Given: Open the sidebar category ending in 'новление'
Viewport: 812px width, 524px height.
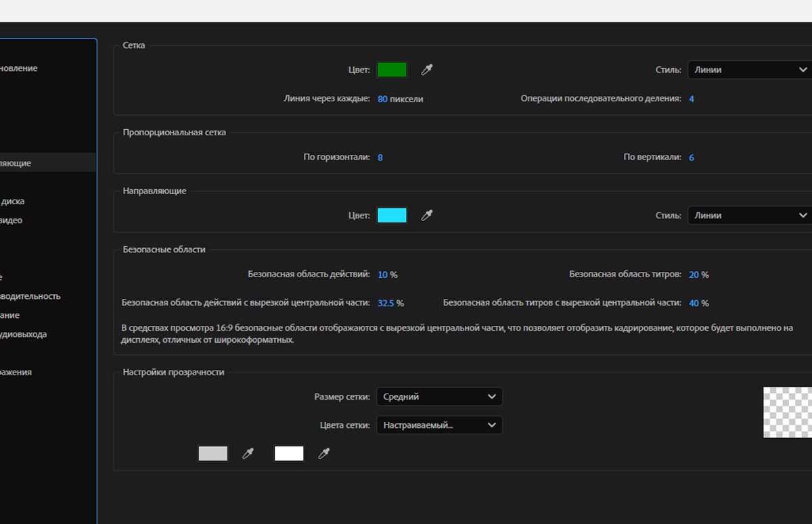Looking at the screenshot, I should tap(19, 68).
